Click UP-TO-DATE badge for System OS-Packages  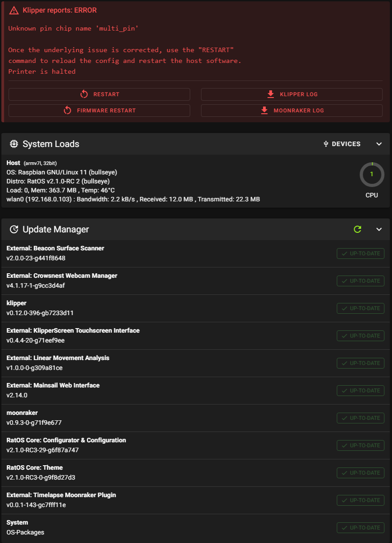(361, 528)
